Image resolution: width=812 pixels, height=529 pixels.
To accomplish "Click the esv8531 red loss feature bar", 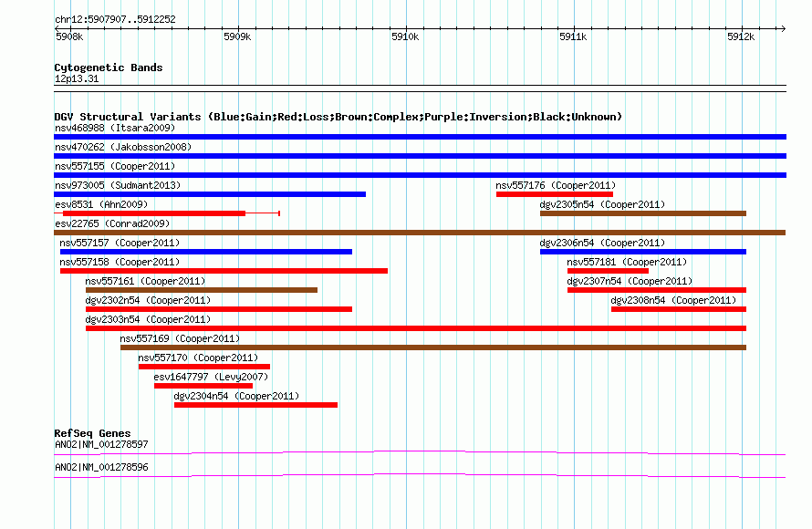I will coord(154,213).
